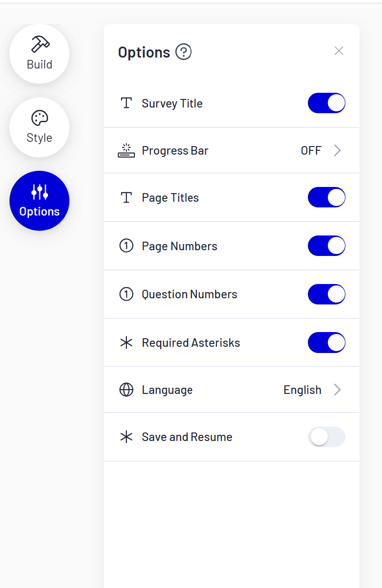Click the Page Numbers circled-one icon
This screenshot has height=588, width=382.
point(126,246)
